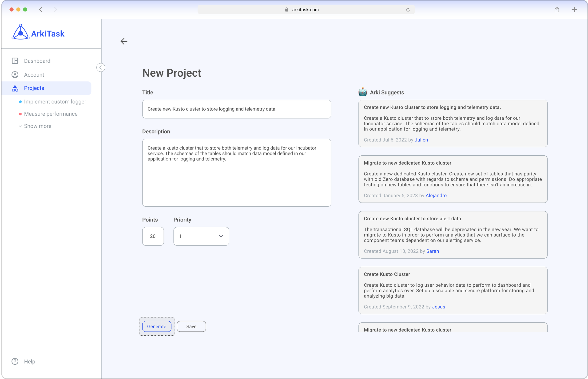Select the Create Kusto Cluster suggestion card
The image size is (588, 379).
[x=453, y=290]
